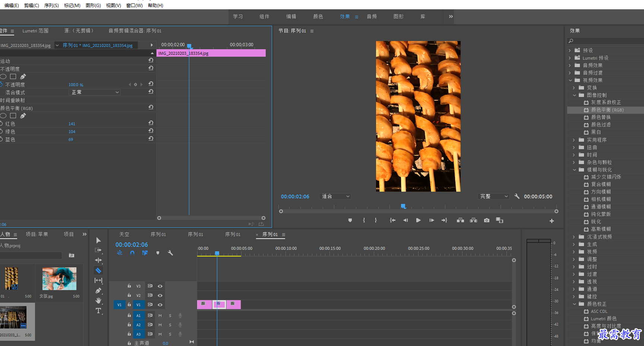Collapse the 模糊与锐化 folder

(574, 170)
